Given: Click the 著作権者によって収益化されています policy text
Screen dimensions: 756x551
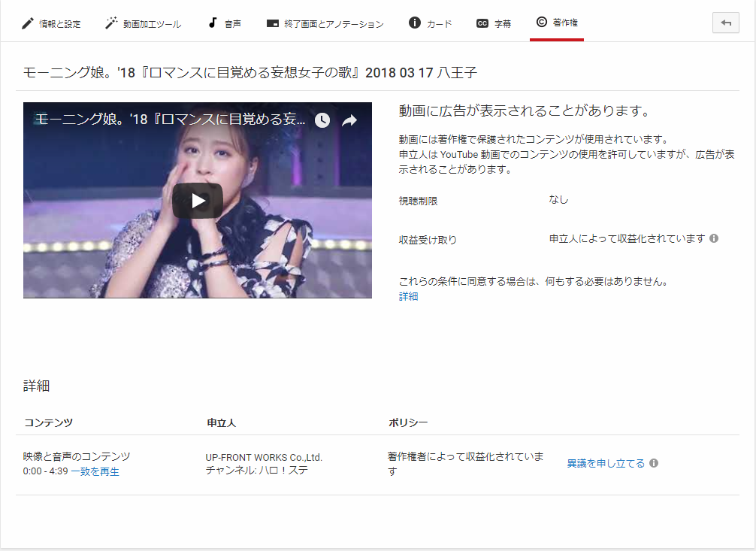Looking at the screenshot, I should [x=466, y=464].
